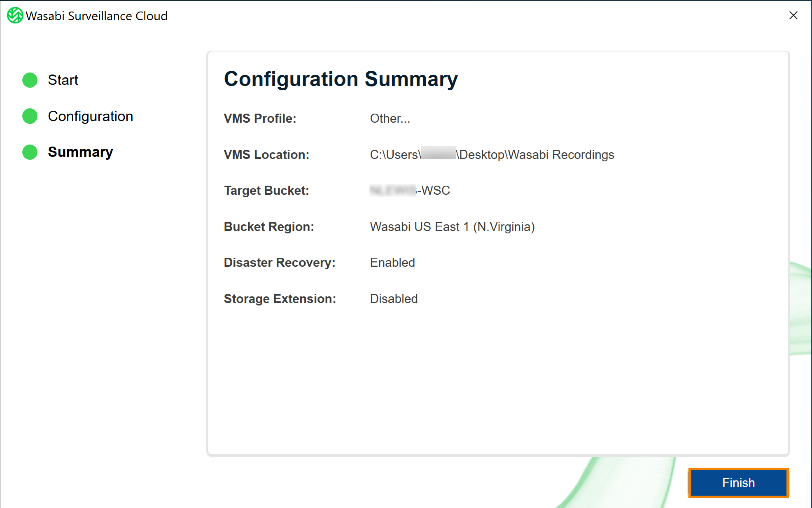Screen dimensions: 812x508
Task: Click the green dot beside Start
Action: click(30, 80)
